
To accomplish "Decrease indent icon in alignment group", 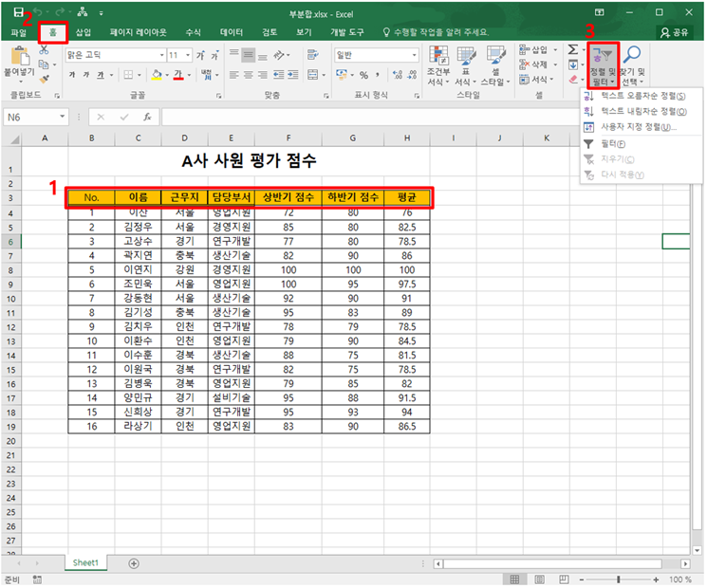I will [279, 75].
